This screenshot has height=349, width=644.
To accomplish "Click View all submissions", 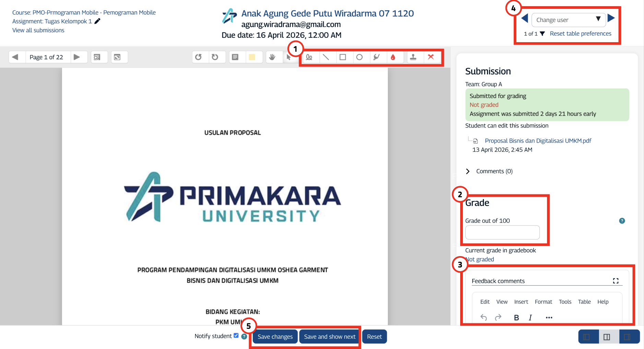I will point(38,30).
